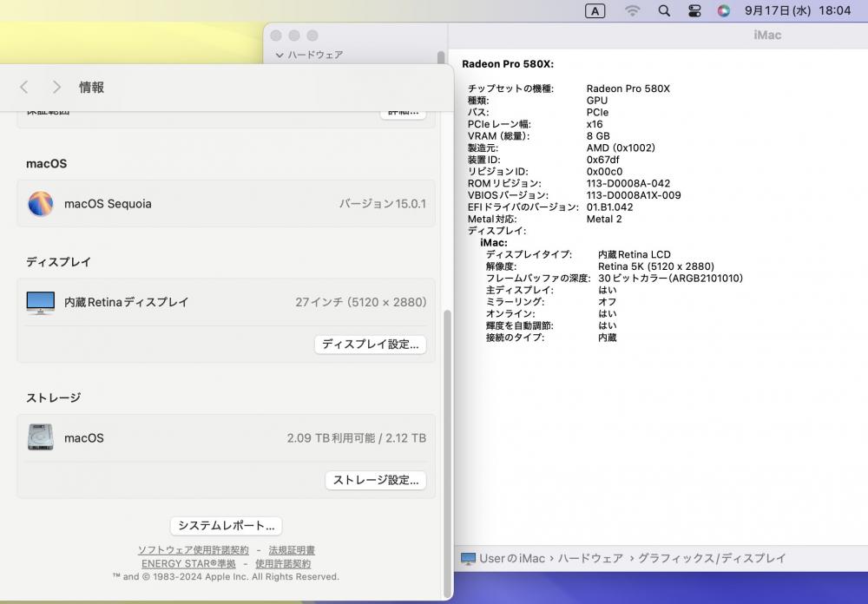Open the date and time menu bar item

tap(797, 10)
